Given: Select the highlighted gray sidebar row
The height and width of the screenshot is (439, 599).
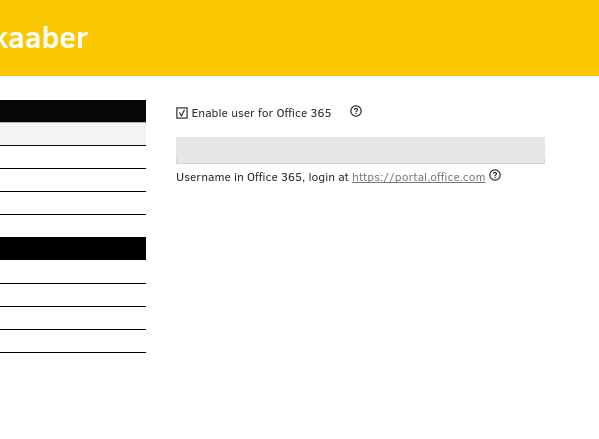Looking at the screenshot, I should point(73,133).
